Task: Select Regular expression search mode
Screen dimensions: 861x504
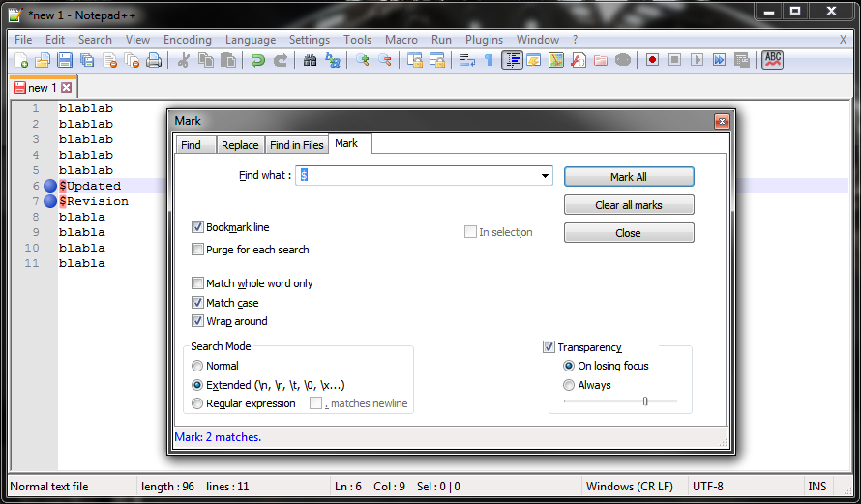Action: click(197, 403)
